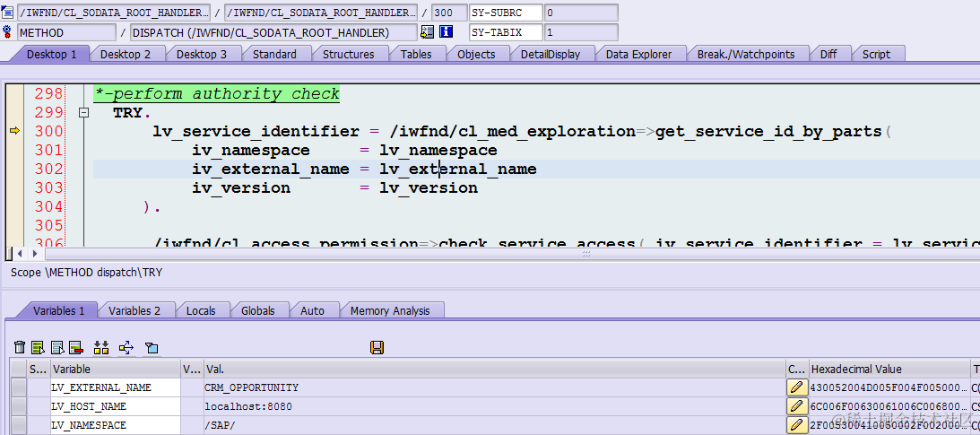
Task: Click the first program name field in header
Action: [114, 13]
